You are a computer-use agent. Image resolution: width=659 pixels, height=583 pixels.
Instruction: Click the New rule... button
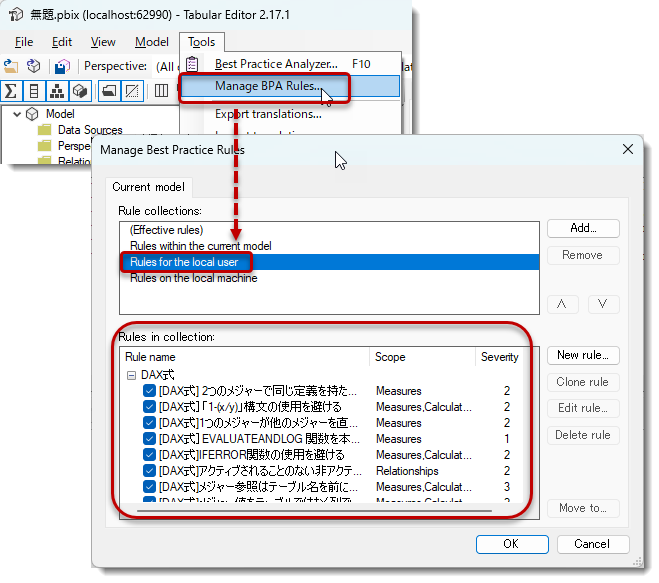coord(583,356)
